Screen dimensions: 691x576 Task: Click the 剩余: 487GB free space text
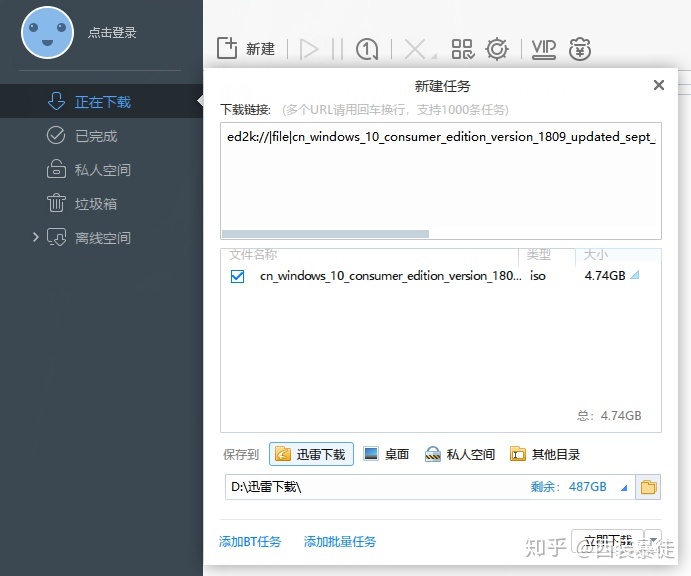[x=568, y=487]
